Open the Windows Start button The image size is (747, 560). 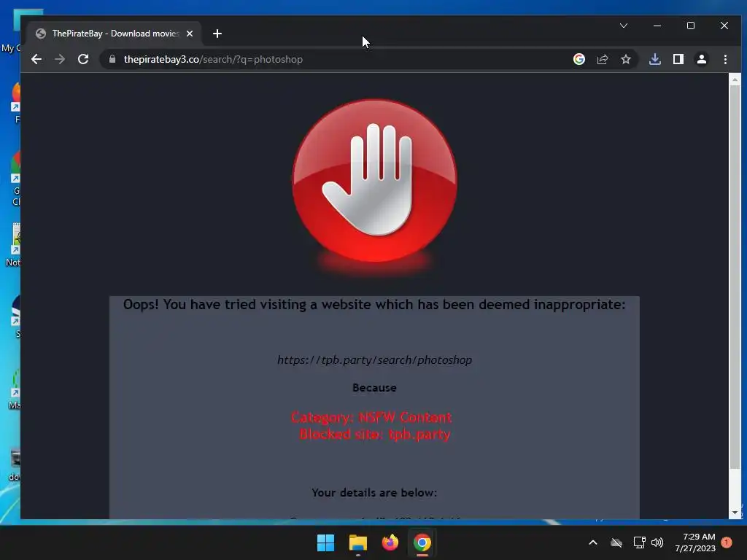tap(326, 542)
